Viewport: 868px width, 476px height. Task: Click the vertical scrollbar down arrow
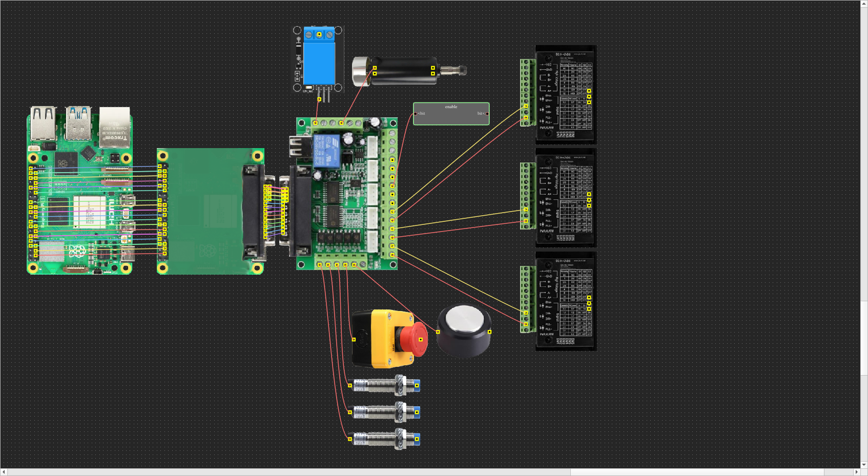pos(864,465)
